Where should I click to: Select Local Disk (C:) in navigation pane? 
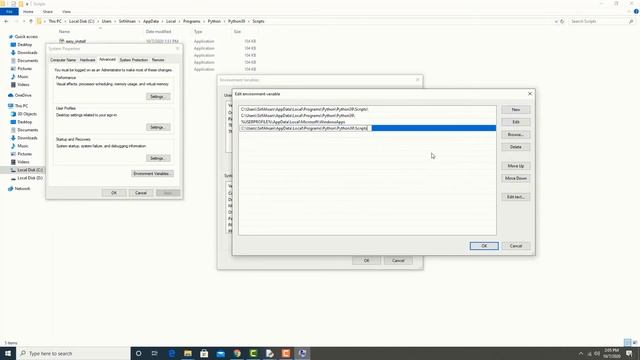point(29,170)
